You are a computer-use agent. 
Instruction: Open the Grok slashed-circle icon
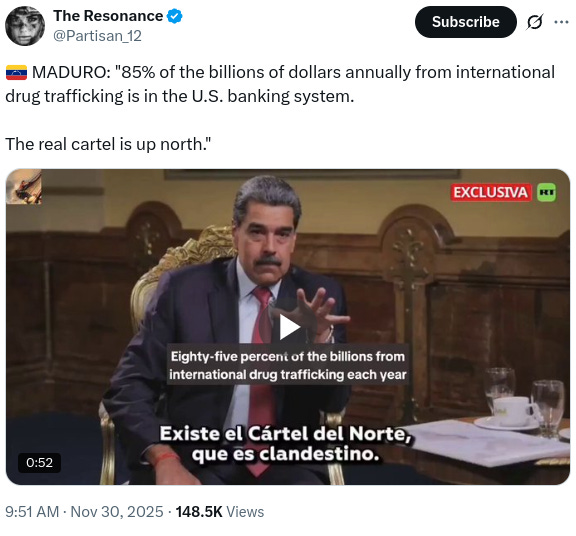click(534, 22)
